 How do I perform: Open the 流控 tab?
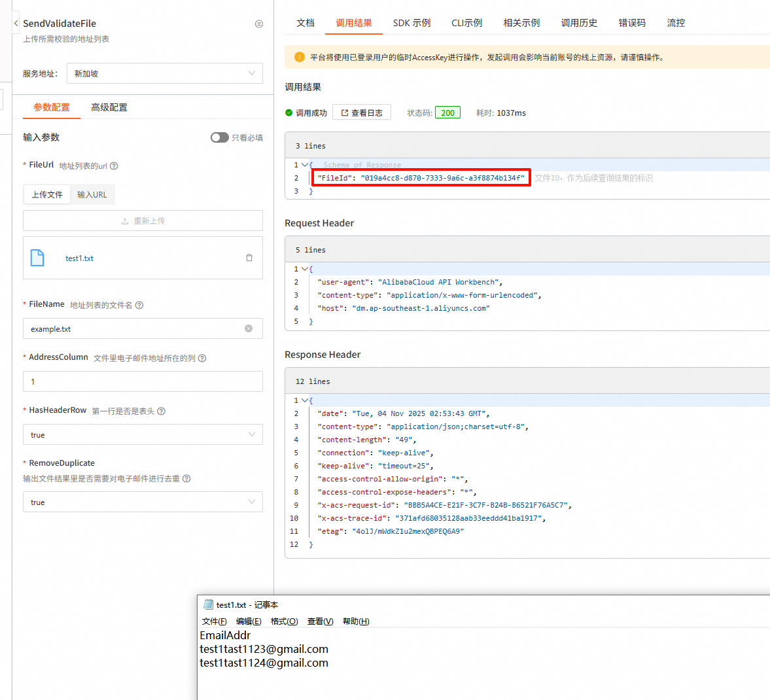(x=676, y=23)
